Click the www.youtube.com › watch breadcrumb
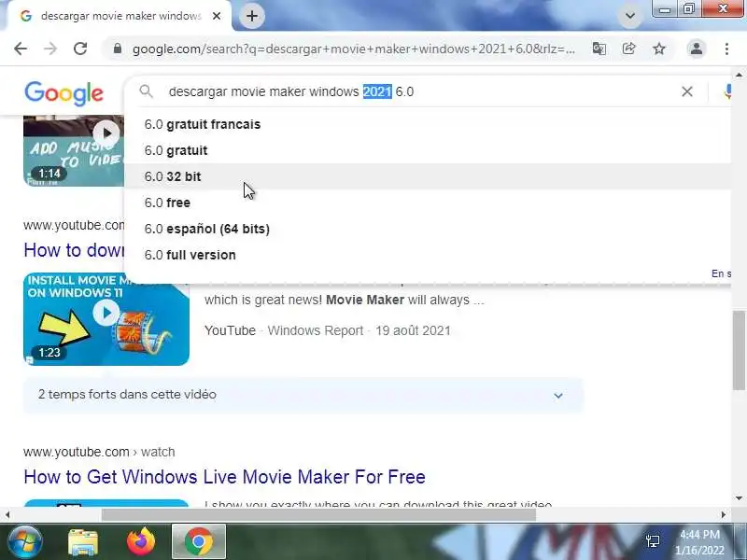 tap(99, 452)
